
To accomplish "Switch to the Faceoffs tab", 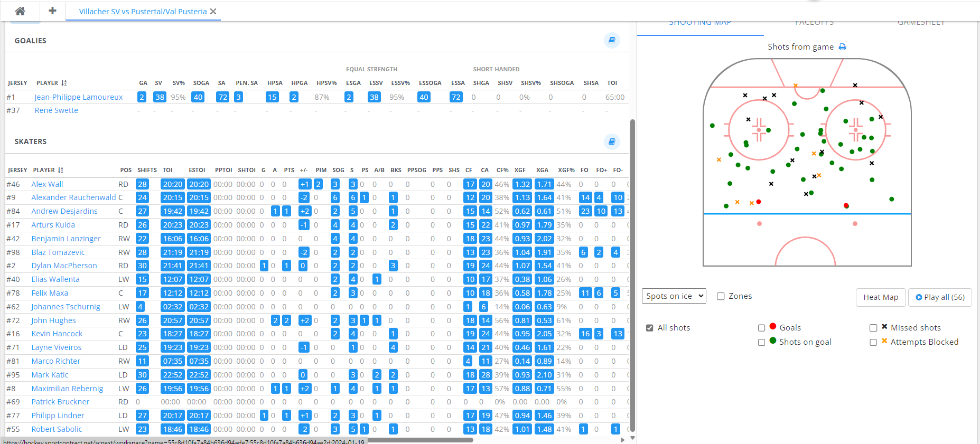I will (814, 23).
